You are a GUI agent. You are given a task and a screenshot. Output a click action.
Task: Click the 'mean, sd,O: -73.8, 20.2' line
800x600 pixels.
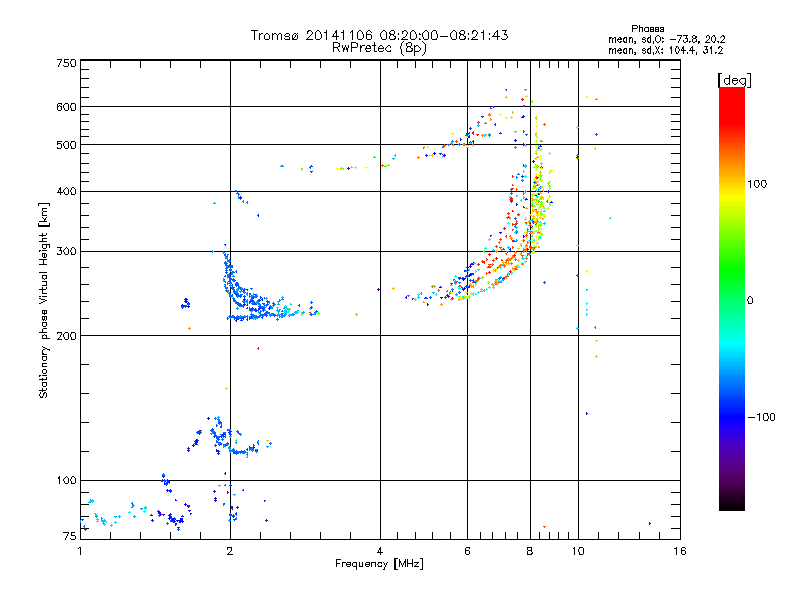pos(666,39)
